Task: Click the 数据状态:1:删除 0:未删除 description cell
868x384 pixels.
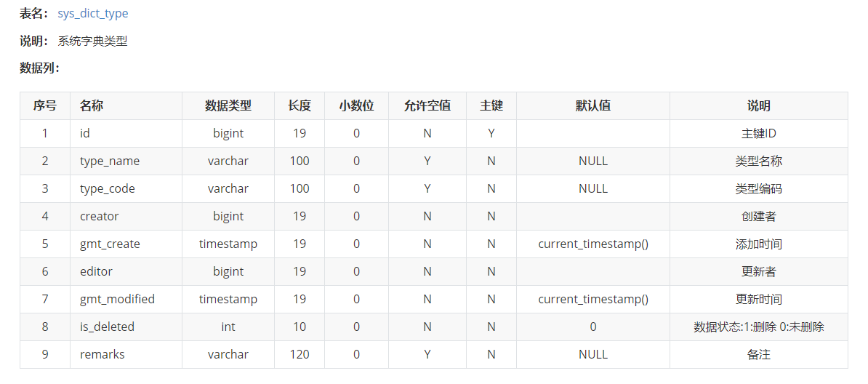Action: [x=759, y=327]
